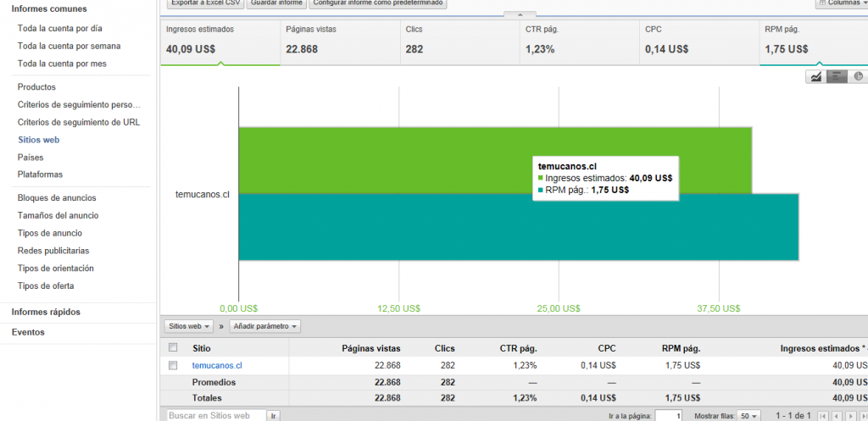Go to next page of results
Viewport: 868px width, 421px height.
click(x=851, y=415)
